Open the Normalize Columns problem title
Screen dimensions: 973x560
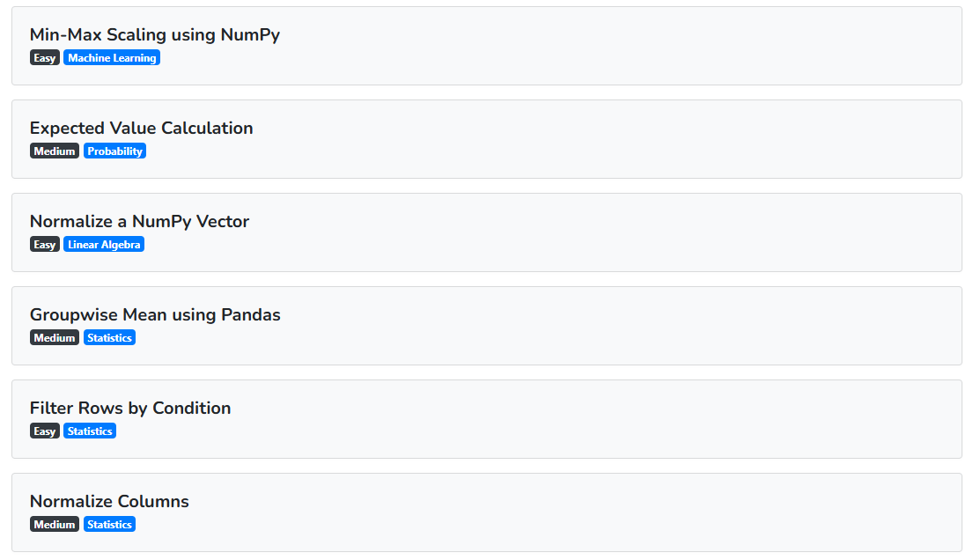pyautogui.click(x=109, y=502)
